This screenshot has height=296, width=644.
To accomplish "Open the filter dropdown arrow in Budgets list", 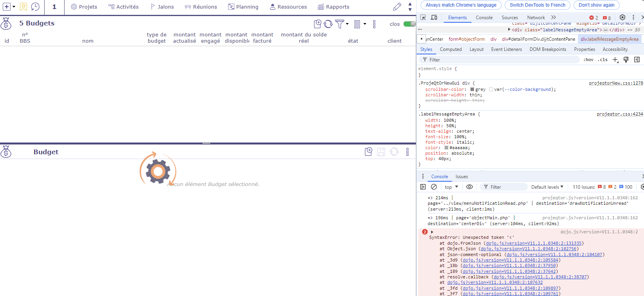I will (x=347, y=24).
